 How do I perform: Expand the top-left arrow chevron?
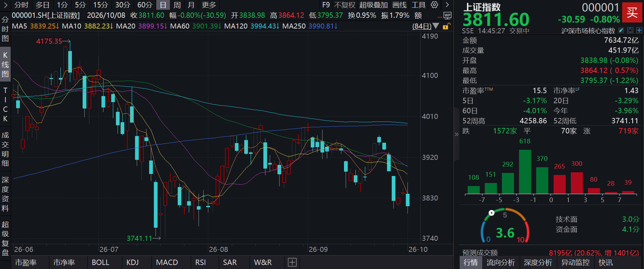coord(5,5)
